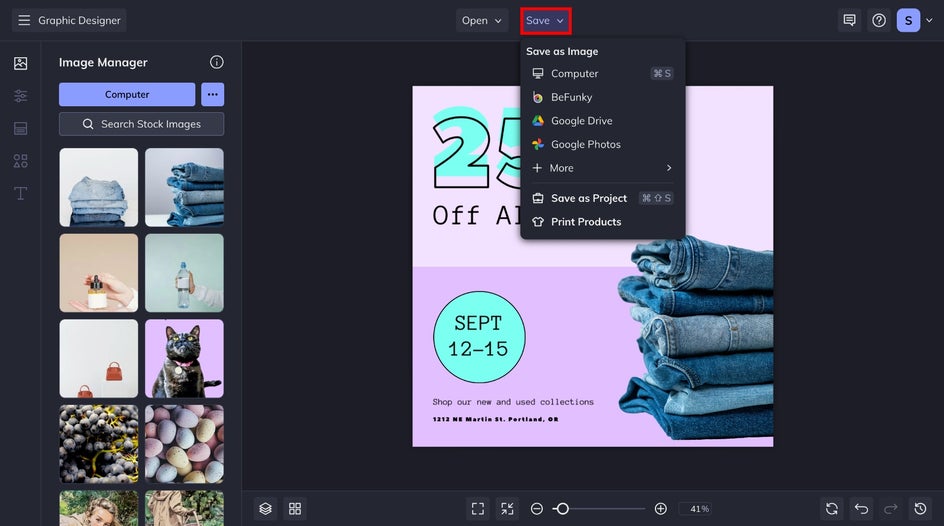The image size is (944, 526).
Task: Click the reset rotate arrows icon
Action: point(832,509)
